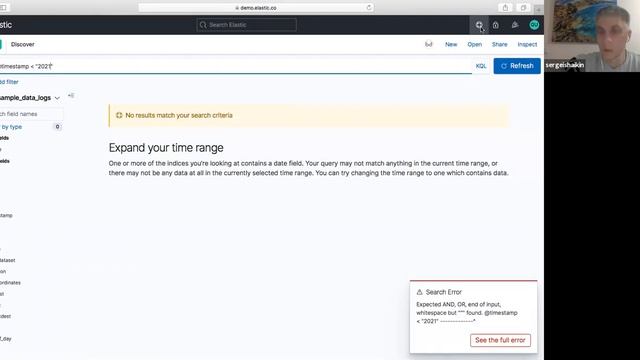This screenshot has width=640, height=360.
Task: Click the Inspect menu item
Action: coord(527,44)
